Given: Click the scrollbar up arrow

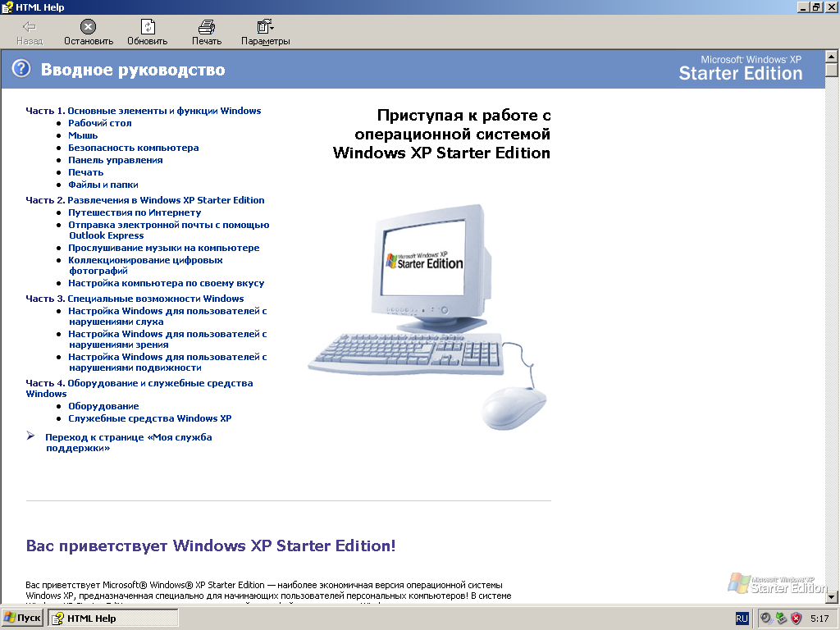Looking at the screenshot, I should tap(832, 57).
